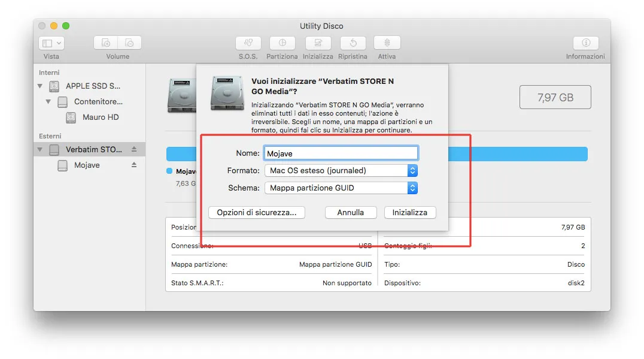Viewport: 644px width, 359px height.
Task: Open the Partizione tool in the toolbar
Action: click(282, 44)
